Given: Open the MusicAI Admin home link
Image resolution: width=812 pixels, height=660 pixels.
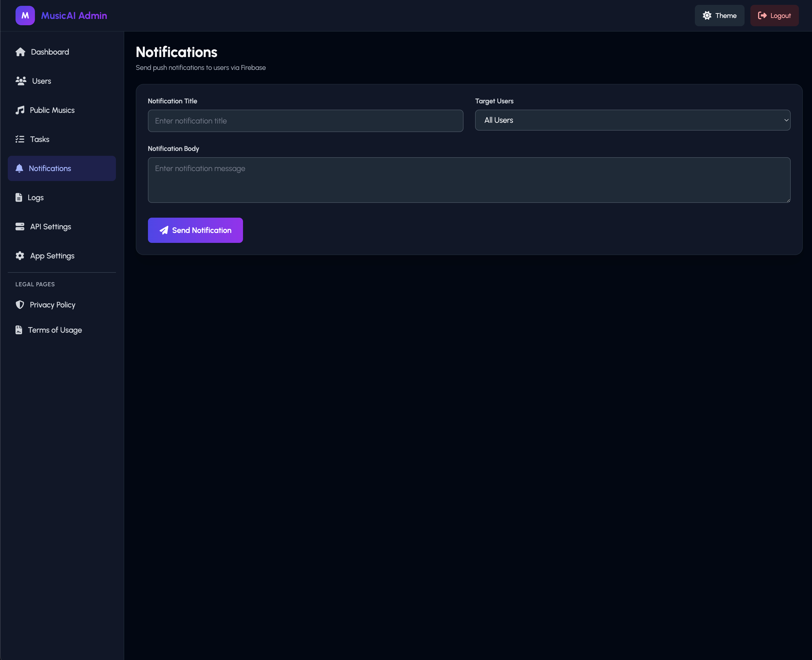Looking at the screenshot, I should (x=74, y=16).
